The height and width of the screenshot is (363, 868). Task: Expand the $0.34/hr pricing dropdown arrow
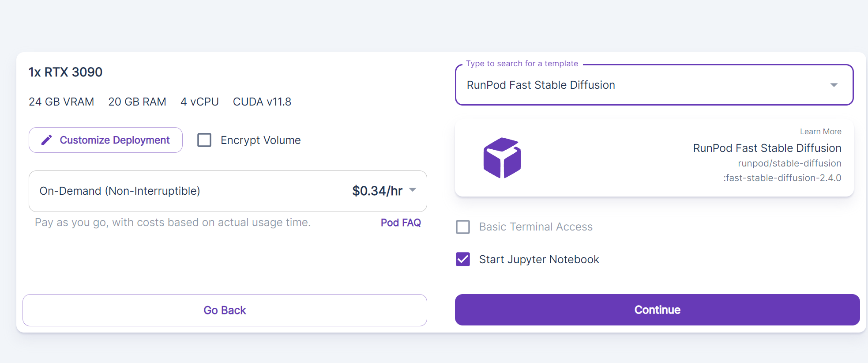pos(413,190)
